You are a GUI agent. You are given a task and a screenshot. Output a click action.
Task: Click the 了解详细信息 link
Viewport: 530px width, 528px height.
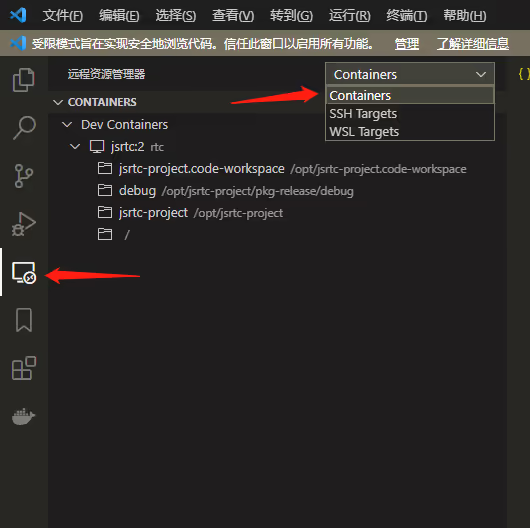pos(473,44)
